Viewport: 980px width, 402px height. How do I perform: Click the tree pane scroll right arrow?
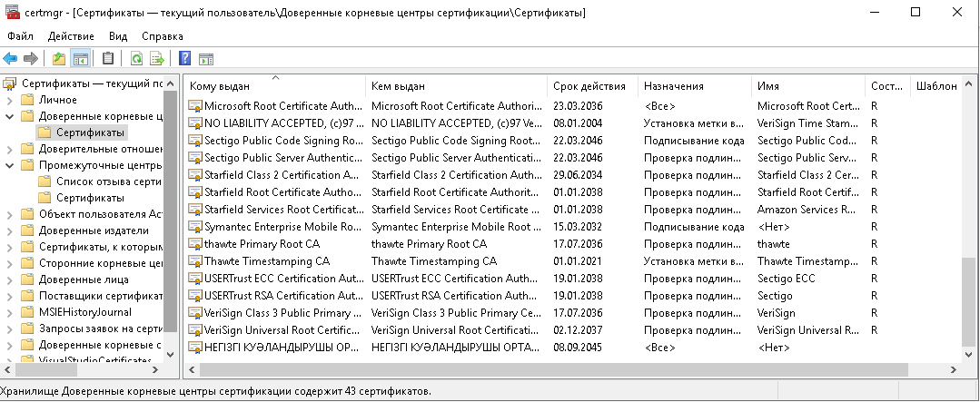(155, 369)
